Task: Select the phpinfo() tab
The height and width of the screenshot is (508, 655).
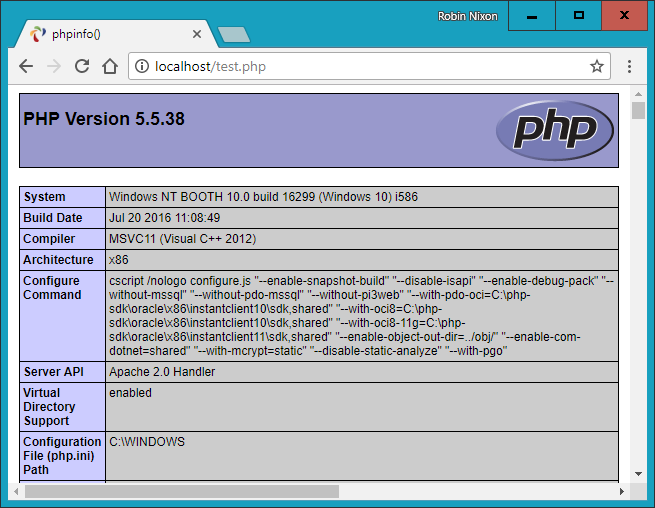Action: [116, 34]
